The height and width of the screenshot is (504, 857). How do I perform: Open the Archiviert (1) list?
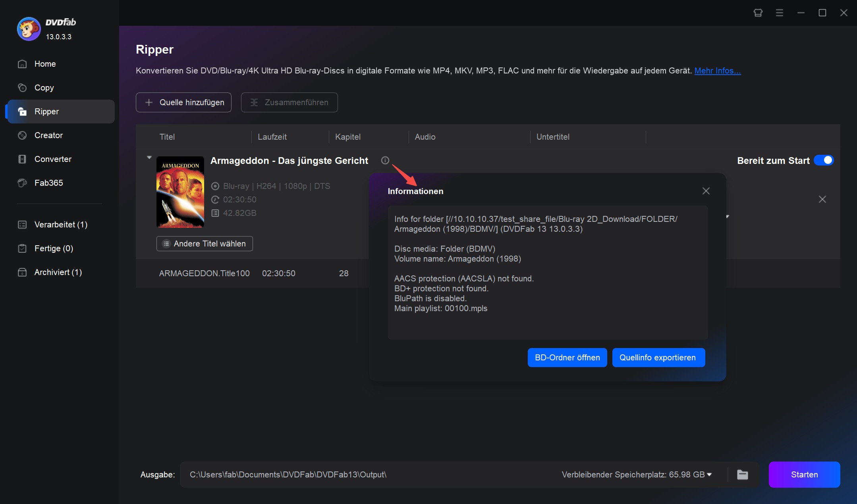coord(61,272)
